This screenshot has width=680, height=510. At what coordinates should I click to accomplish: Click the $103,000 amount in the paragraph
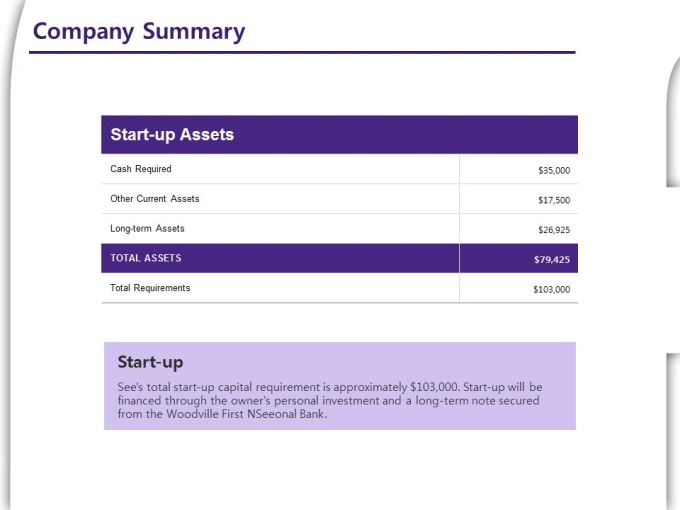click(434, 386)
